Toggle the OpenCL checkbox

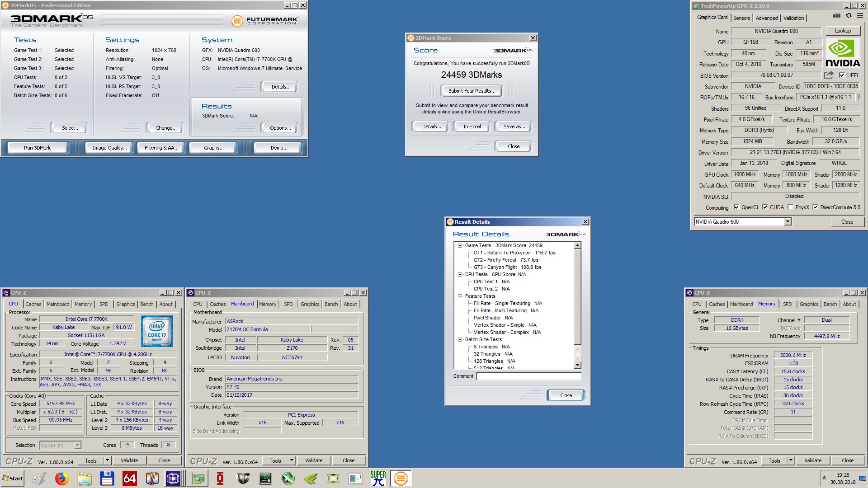[x=736, y=207]
